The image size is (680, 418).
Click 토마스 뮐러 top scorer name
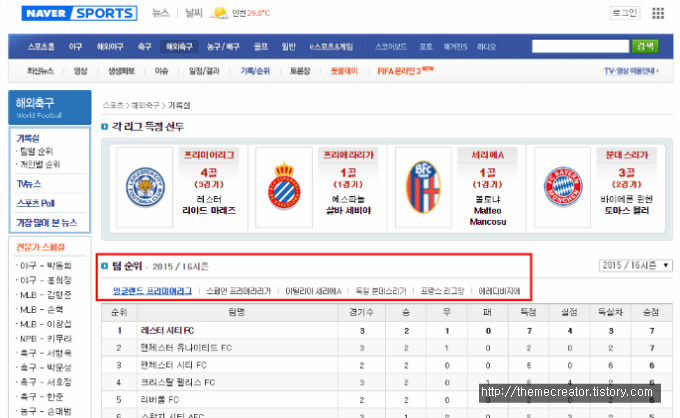pos(627,211)
